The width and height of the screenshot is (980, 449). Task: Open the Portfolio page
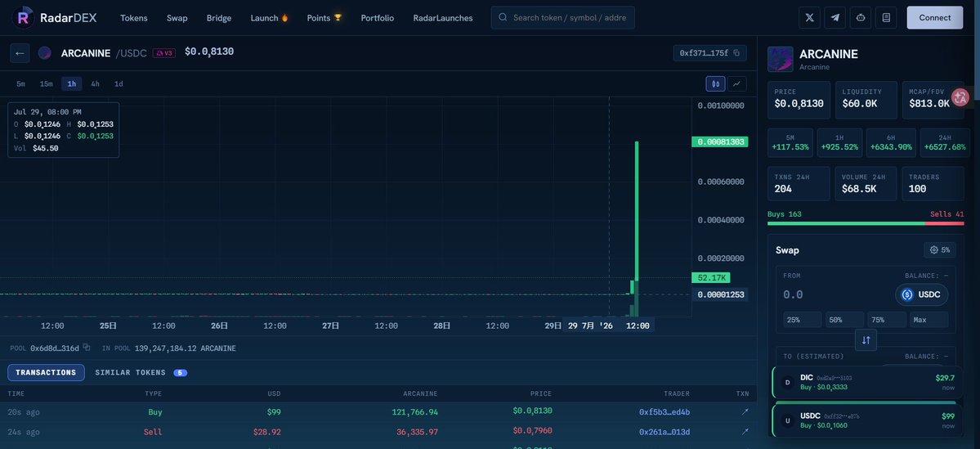coord(378,18)
